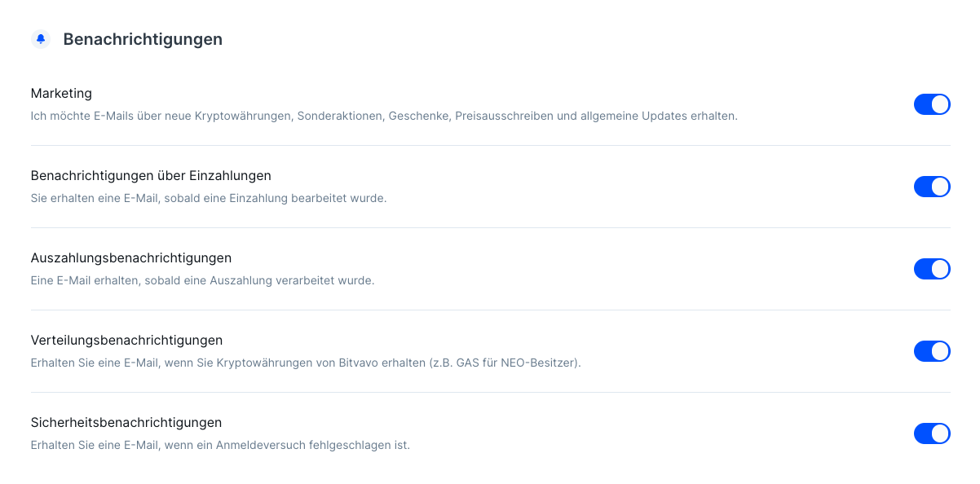Switch off Verteilungsbenachrichtigungen toggle

[932, 351]
